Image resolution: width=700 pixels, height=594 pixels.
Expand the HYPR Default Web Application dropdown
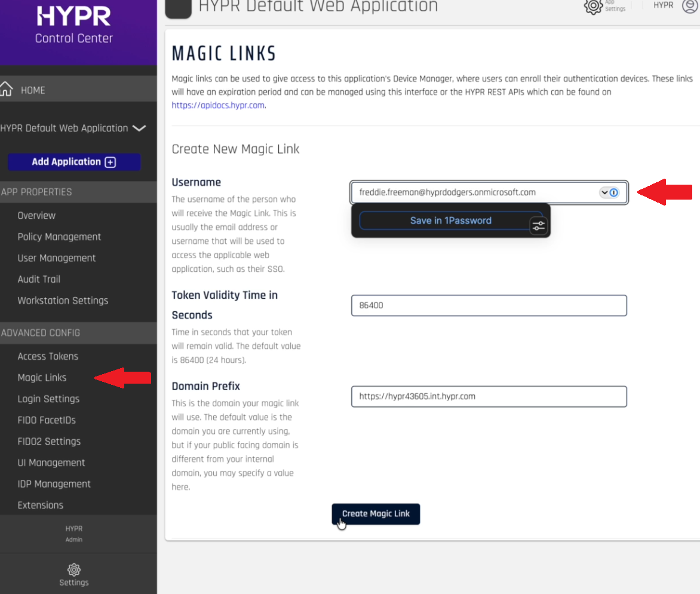(x=139, y=128)
